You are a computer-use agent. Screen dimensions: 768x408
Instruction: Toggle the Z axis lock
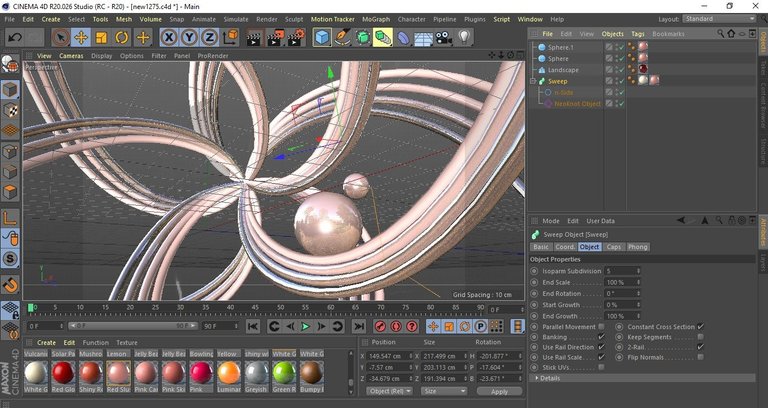click(x=210, y=37)
